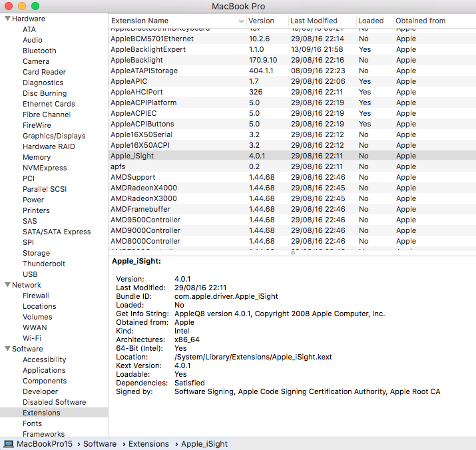476x450 pixels.
Task: Select NVMExpress in the sidebar
Action: click(x=45, y=168)
